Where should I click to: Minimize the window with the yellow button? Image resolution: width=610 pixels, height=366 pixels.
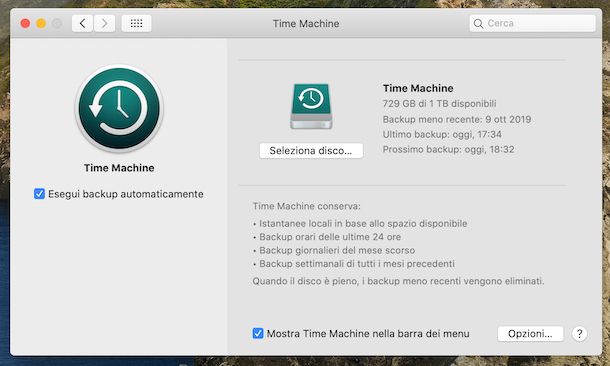(x=41, y=23)
